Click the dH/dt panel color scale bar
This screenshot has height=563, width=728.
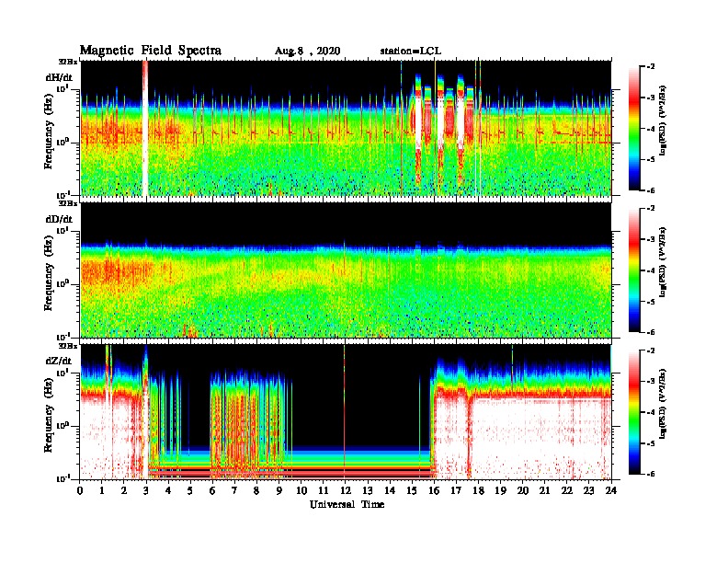[634, 129]
